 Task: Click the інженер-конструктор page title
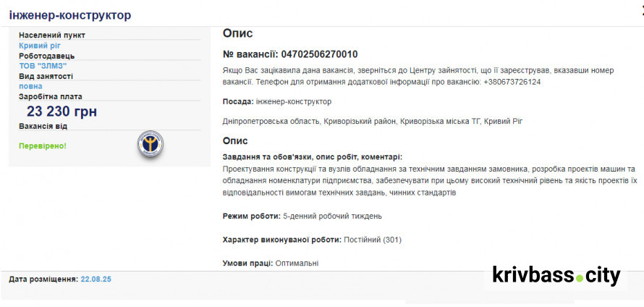click(x=70, y=14)
